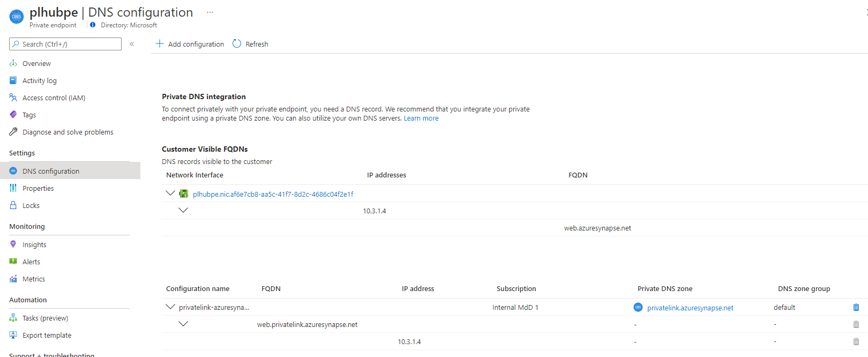Screen dimensions: 868x357
Task: Click Add configuration button
Action: 190,44
